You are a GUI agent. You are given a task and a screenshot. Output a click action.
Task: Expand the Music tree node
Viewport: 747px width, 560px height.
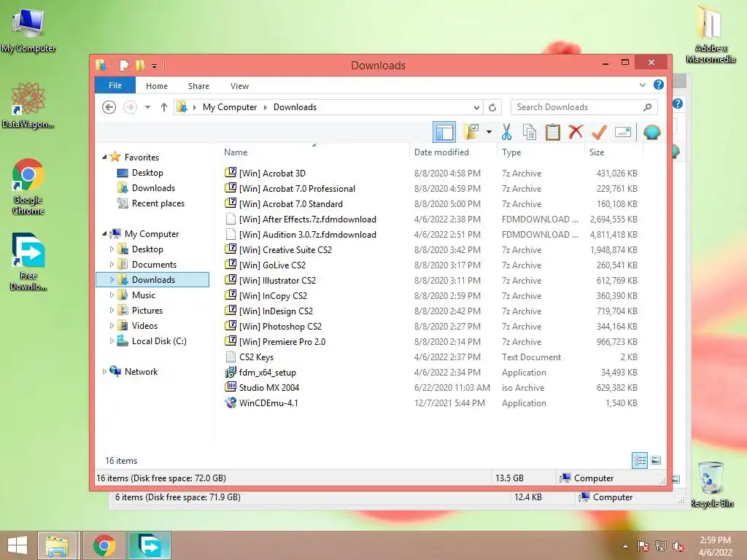[112, 295]
